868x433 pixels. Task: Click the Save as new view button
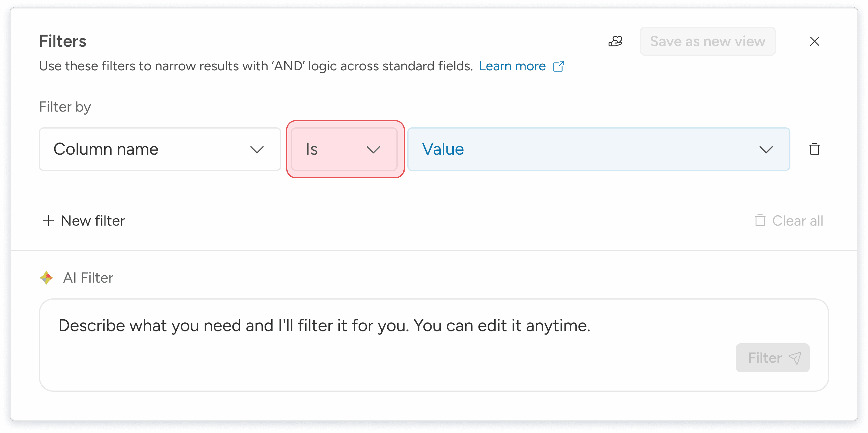(707, 41)
